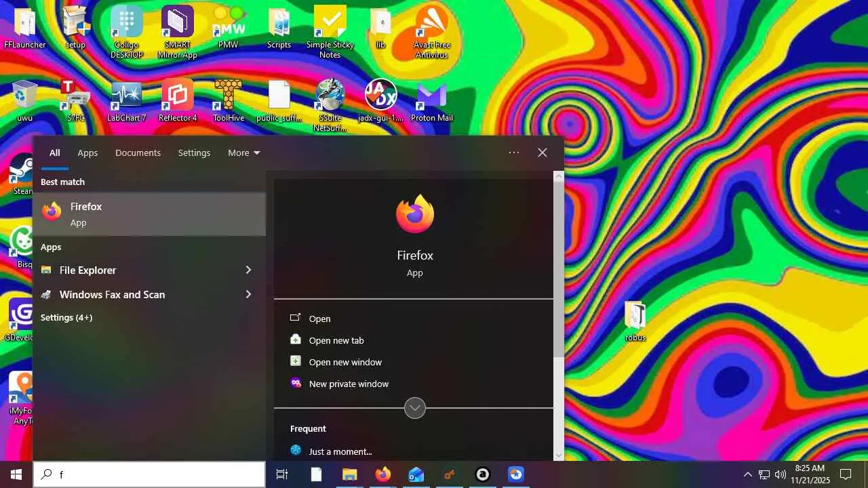Click the key icon in the taskbar
The image size is (868, 488).
click(450, 474)
